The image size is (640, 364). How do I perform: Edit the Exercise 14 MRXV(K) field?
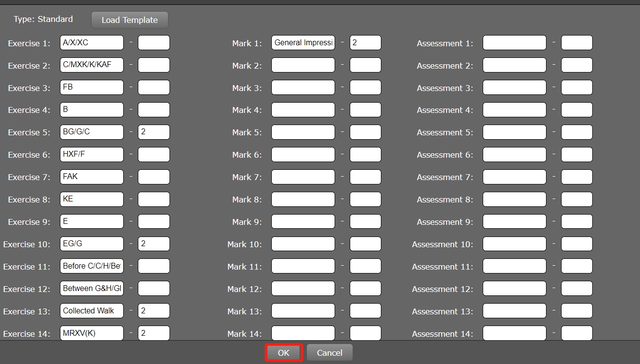(x=92, y=333)
